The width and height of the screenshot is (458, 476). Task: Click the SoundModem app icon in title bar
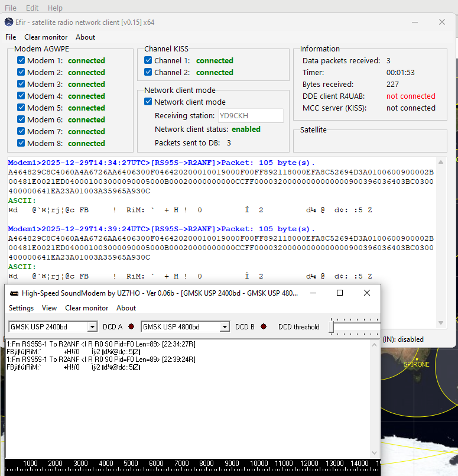click(14, 293)
